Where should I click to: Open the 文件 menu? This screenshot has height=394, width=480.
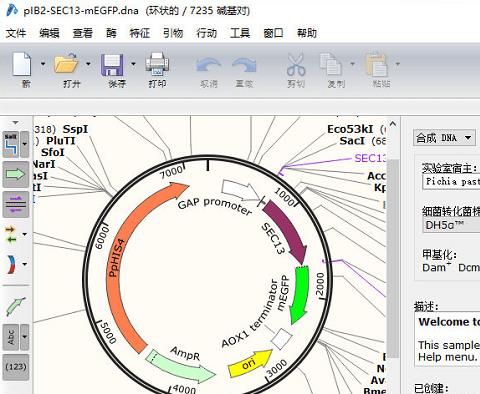pyautogui.click(x=16, y=33)
